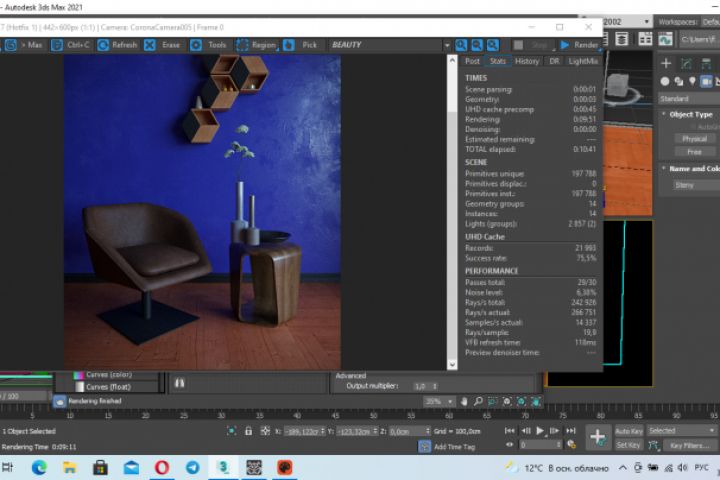Image resolution: width=720 pixels, height=480 pixels.
Task: Select the Geometry category sphere icon
Action: click(x=664, y=82)
